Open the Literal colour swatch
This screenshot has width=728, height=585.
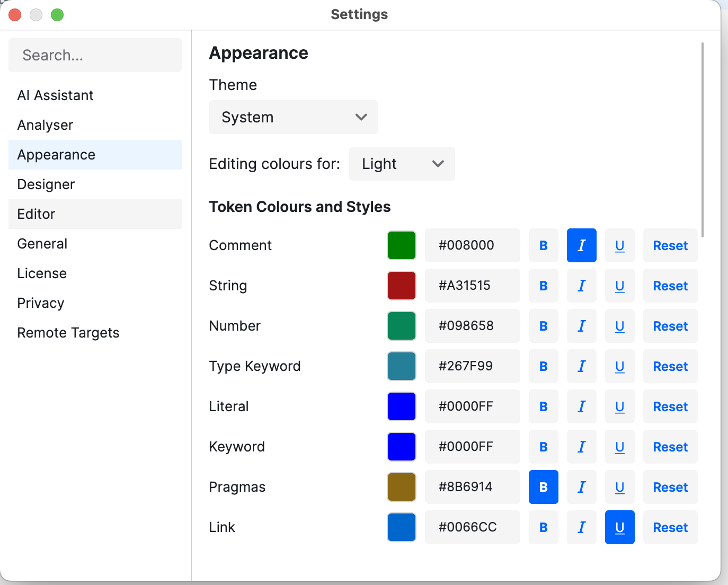coord(402,406)
